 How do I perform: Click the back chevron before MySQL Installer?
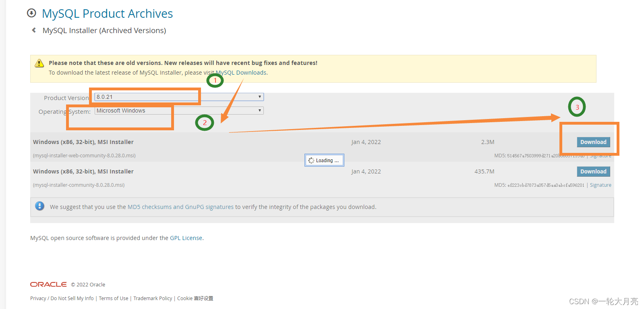point(34,30)
